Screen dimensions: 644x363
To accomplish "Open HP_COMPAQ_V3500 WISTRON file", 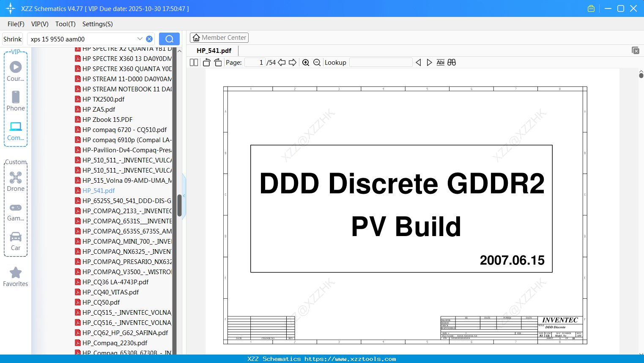I will point(123,272).
